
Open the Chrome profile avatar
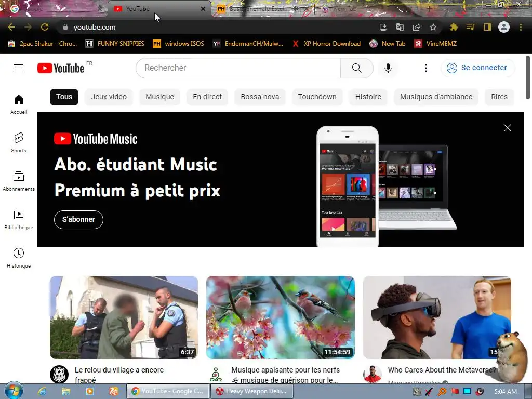504,27
